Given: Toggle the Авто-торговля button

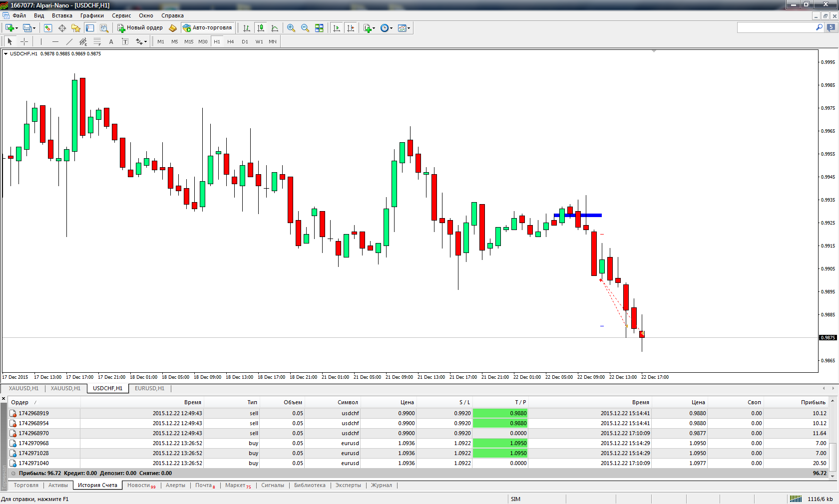Looking at the screenshot, I should 207,28.
